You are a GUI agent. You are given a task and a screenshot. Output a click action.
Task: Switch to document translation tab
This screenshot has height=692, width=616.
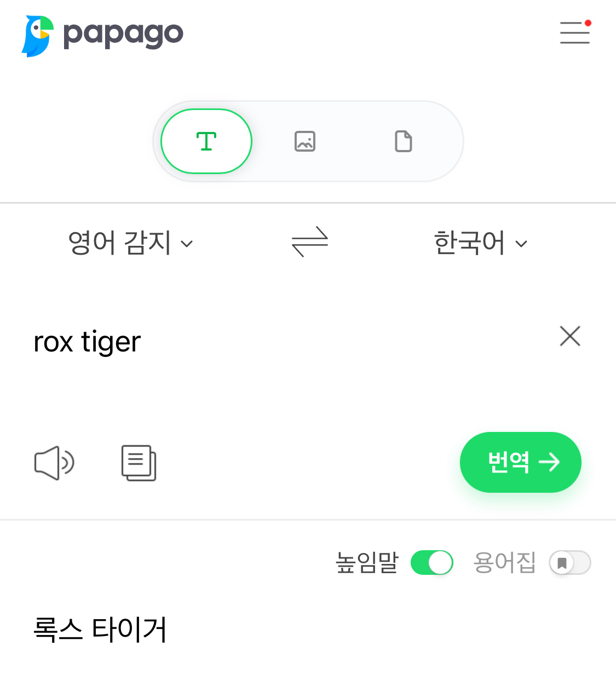pyautogui.click(x=404, y=141)
